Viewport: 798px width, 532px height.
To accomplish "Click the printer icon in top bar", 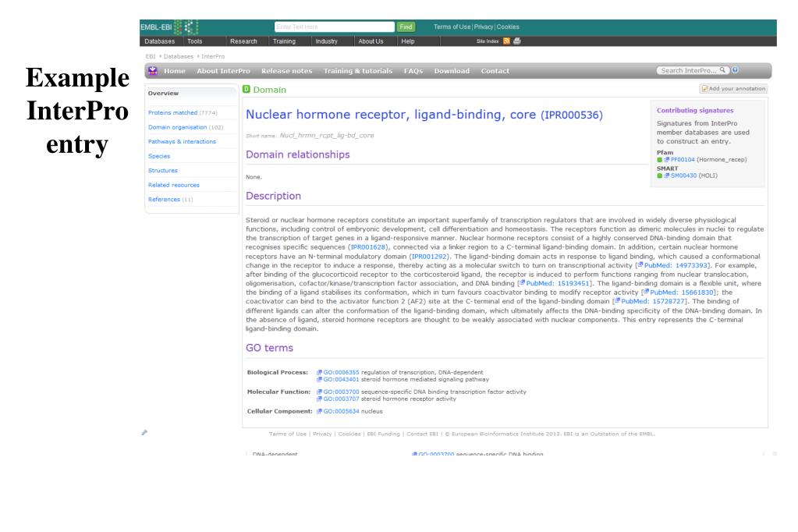I will pyautogui.click(x=517, y=41).
